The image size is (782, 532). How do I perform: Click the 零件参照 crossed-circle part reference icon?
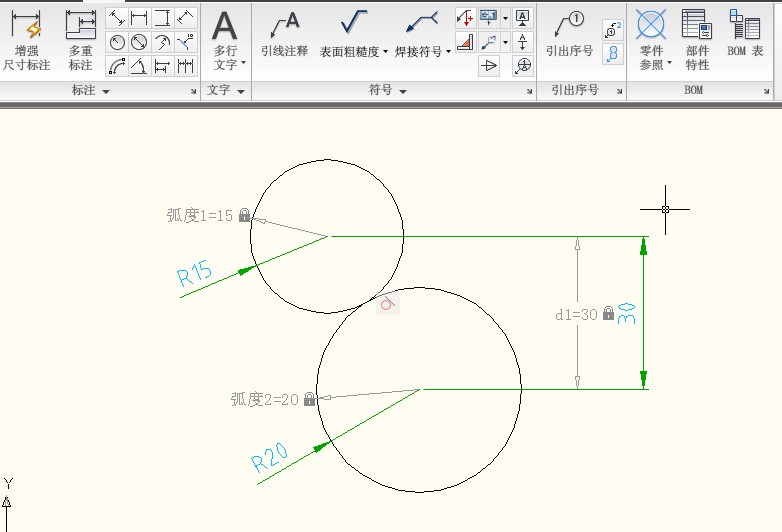(x=651, y=25)
